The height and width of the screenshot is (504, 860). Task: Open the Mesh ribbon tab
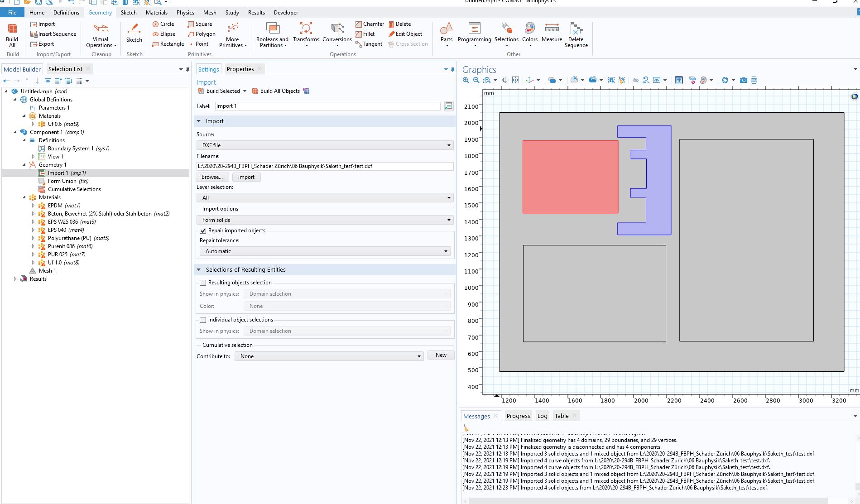(x=209, y=13)
